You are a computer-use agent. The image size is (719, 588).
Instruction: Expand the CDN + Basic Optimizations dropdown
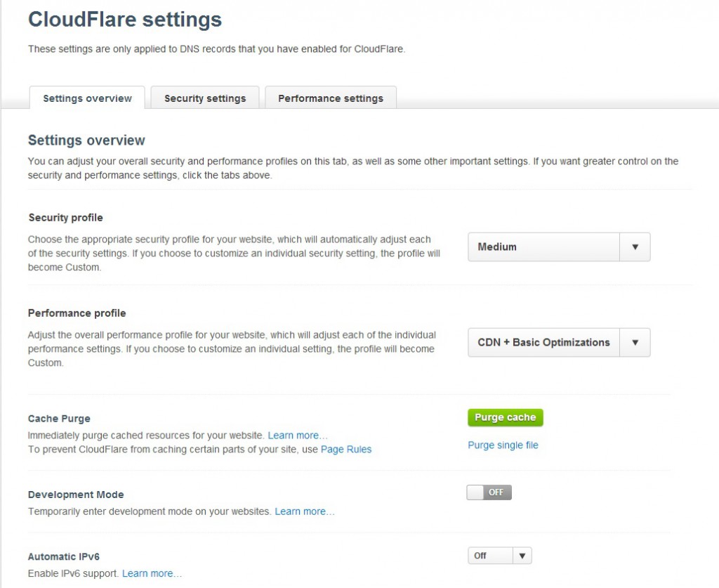[559, 342]
